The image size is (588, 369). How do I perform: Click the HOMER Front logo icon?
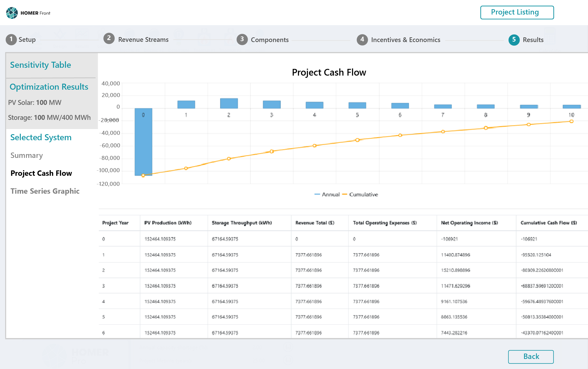tap(12, 13)
